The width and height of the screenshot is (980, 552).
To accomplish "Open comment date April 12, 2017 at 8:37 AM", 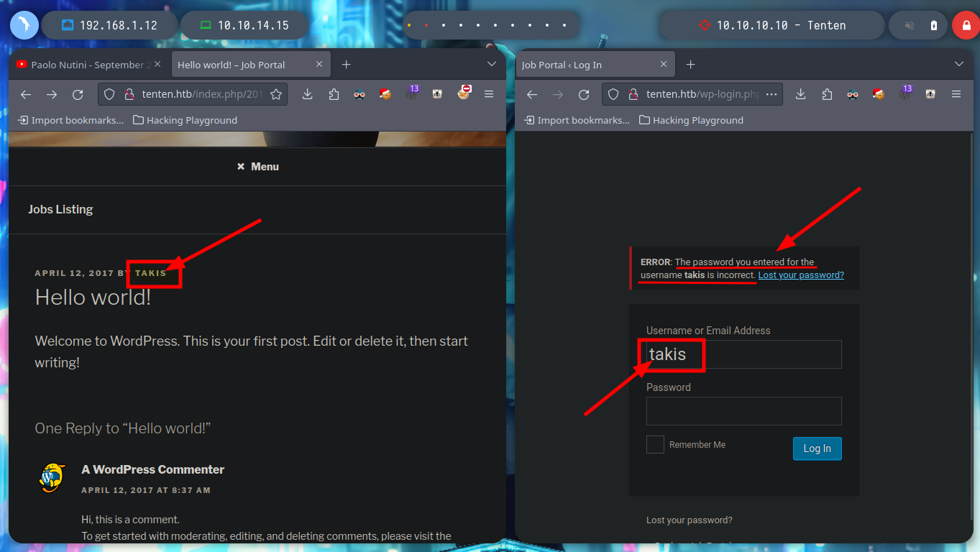I will pos(146,490).
